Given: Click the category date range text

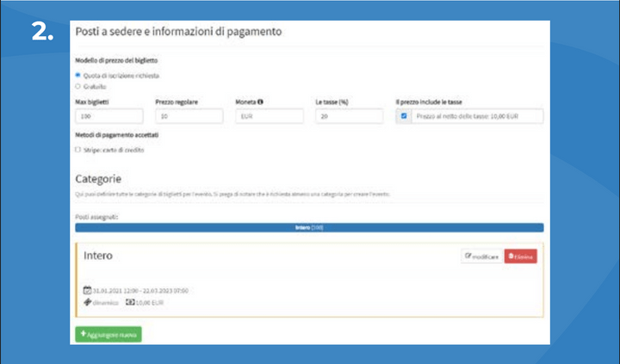Looking at the screenshot, I should click(x=140, y=291).
